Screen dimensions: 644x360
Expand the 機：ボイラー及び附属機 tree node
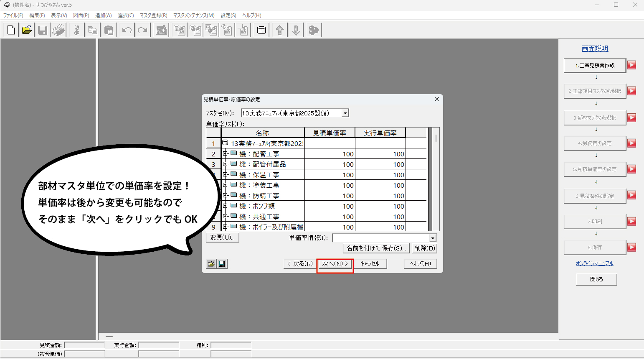(x=225, y=227)
